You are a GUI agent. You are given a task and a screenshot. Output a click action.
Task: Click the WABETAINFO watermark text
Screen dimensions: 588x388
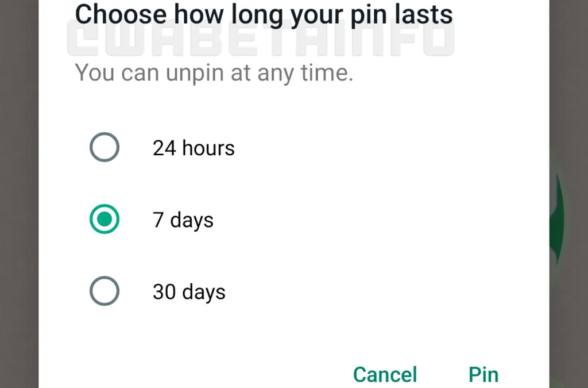click(x=258, y=40)
